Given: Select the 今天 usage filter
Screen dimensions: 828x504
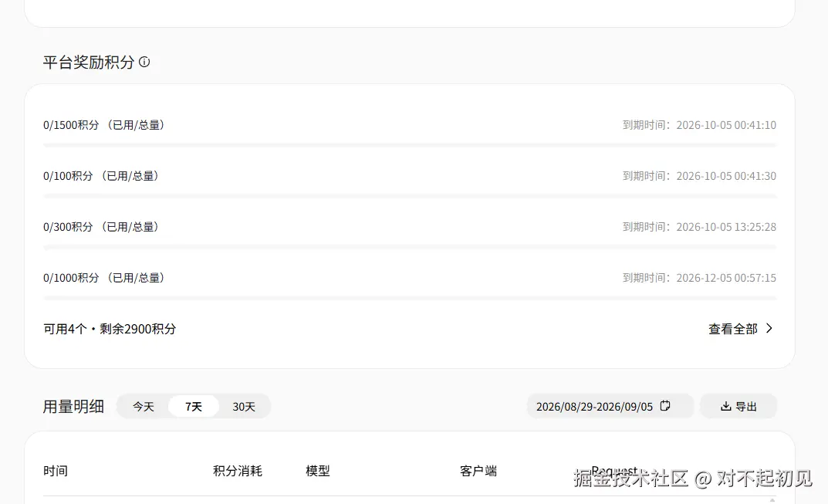Looking at the screenshot, I should coord(143,406).
